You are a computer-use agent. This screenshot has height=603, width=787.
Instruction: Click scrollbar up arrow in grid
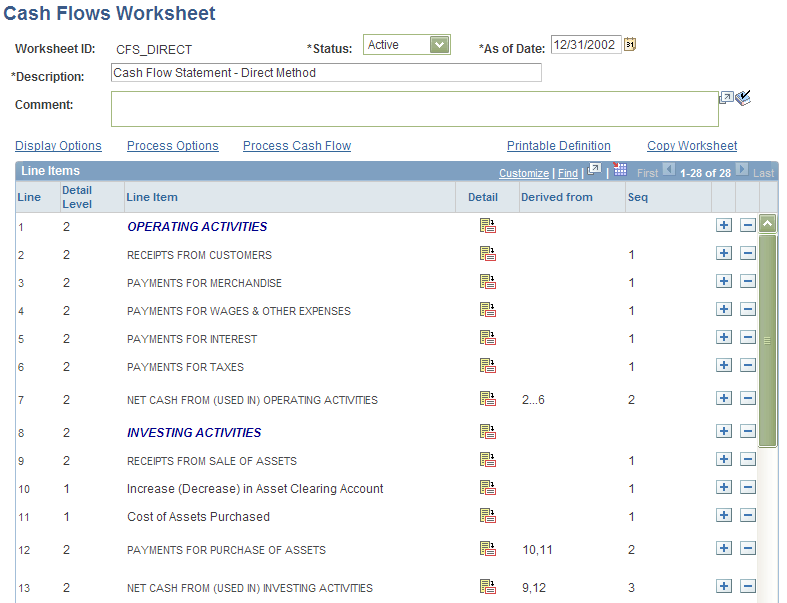coord(767,223)
